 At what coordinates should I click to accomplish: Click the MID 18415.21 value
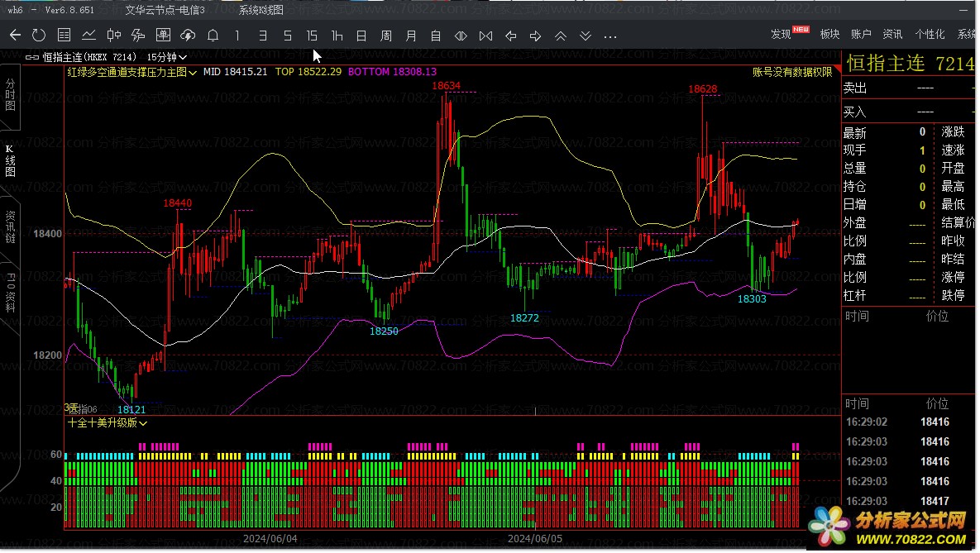click(x=235, y=72)
